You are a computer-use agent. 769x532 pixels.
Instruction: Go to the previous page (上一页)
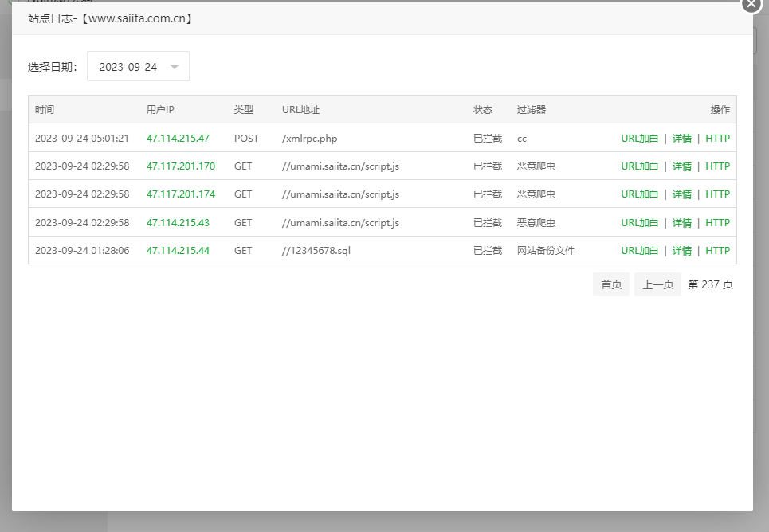pyautogui.click(x=657, y=284)
